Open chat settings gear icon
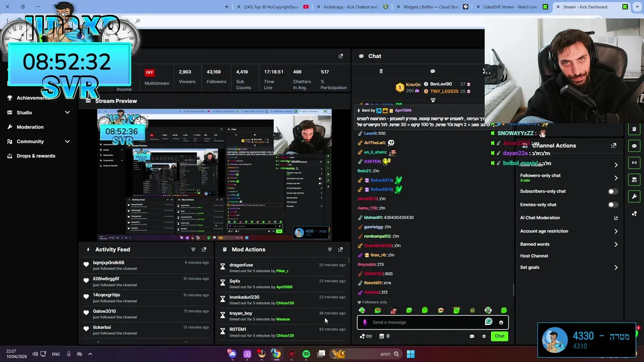 coord(484,336)
